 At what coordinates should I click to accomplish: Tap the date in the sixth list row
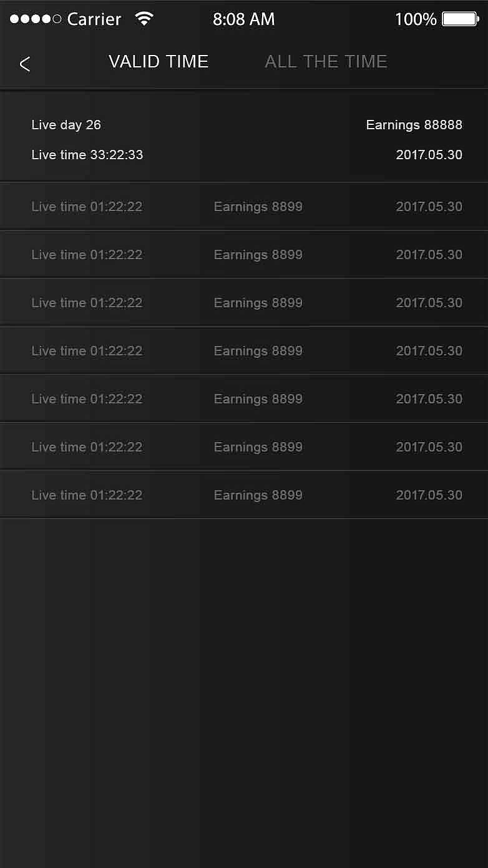pyautogui.click(x=429, y=447)
